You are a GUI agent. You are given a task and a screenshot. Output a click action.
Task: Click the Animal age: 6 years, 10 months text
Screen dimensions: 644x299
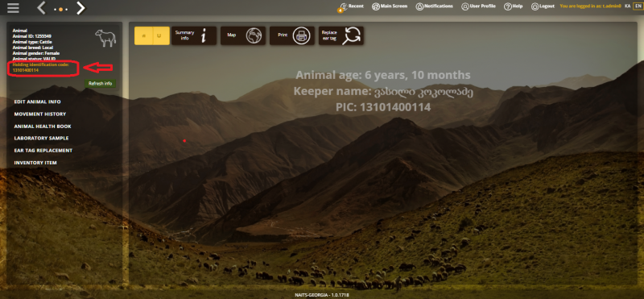click(x=383, y=75)
